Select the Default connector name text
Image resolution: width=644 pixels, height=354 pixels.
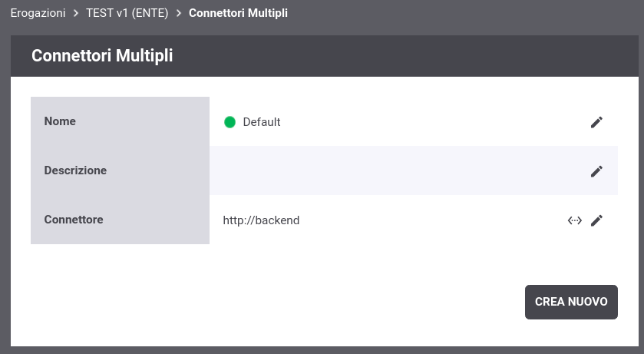pyautogui.click(x=262, y=122)
